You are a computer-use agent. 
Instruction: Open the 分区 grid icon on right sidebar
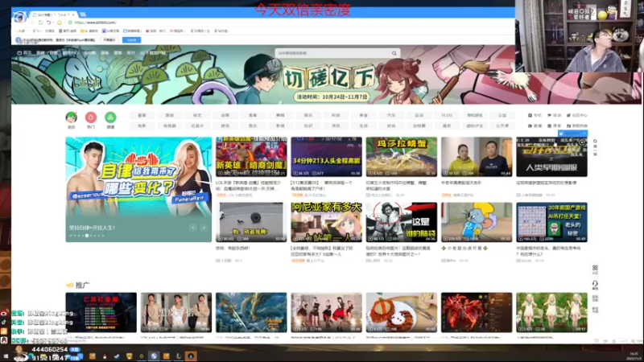595,269
